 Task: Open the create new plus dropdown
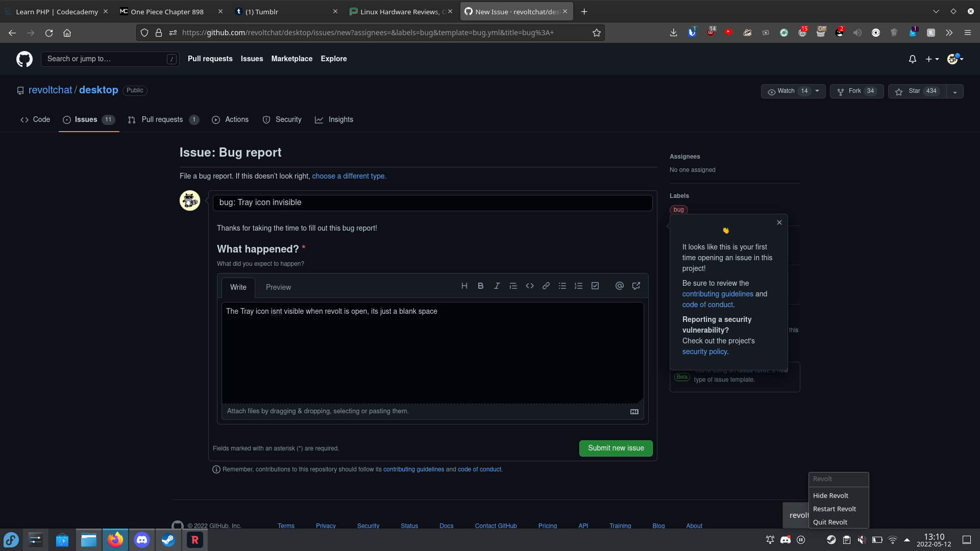click(932, 59)
